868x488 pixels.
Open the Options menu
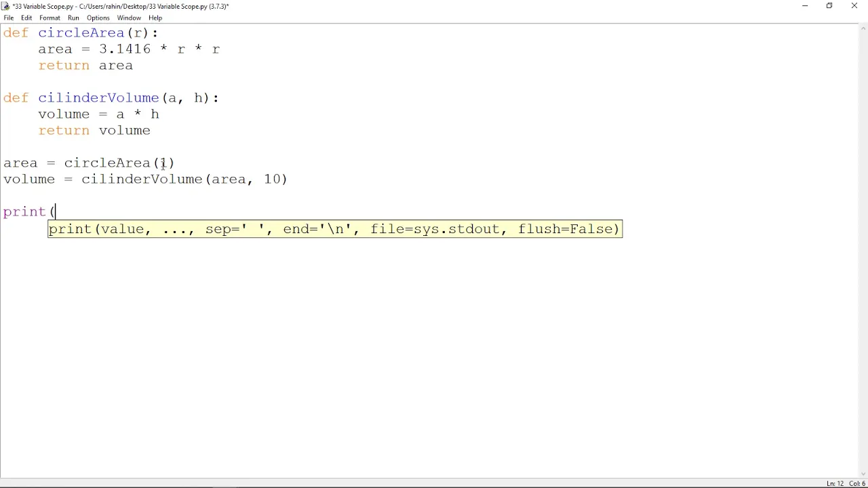(98, 18)
